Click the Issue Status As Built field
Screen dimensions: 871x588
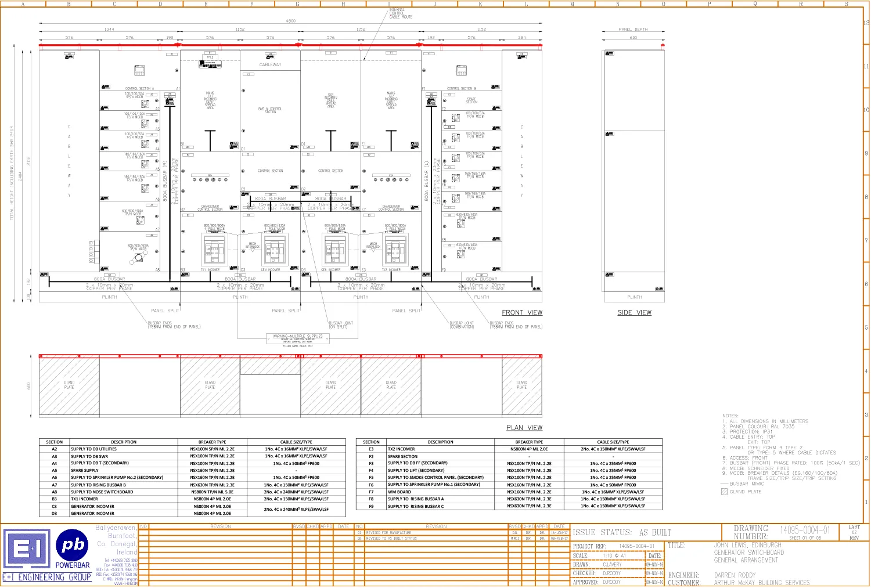[x=622, y=532]
